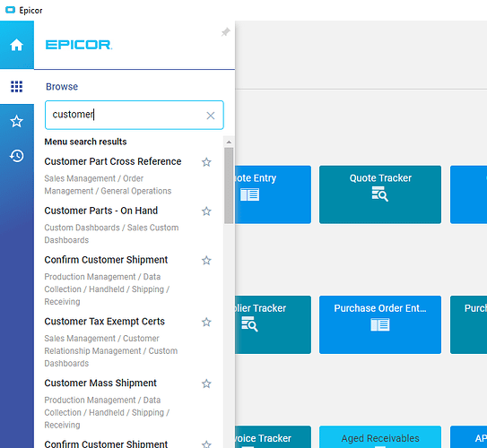
Task: Open the History clock icon
Action: [x=16, y=156]
